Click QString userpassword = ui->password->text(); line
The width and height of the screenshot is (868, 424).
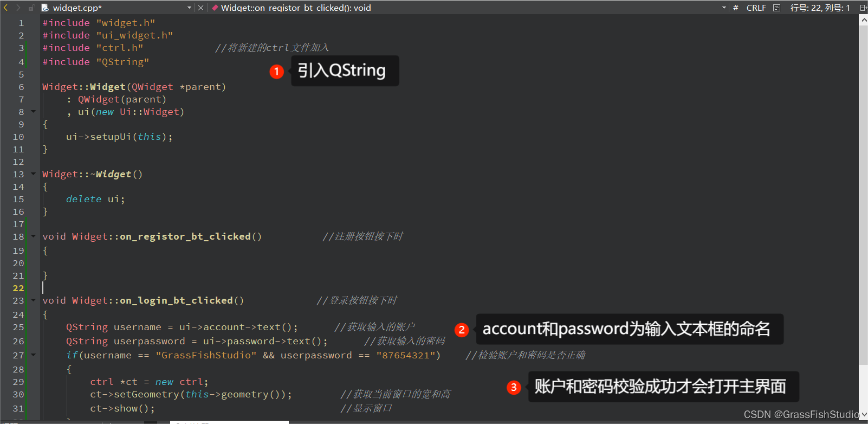click(x=197, y=341)
